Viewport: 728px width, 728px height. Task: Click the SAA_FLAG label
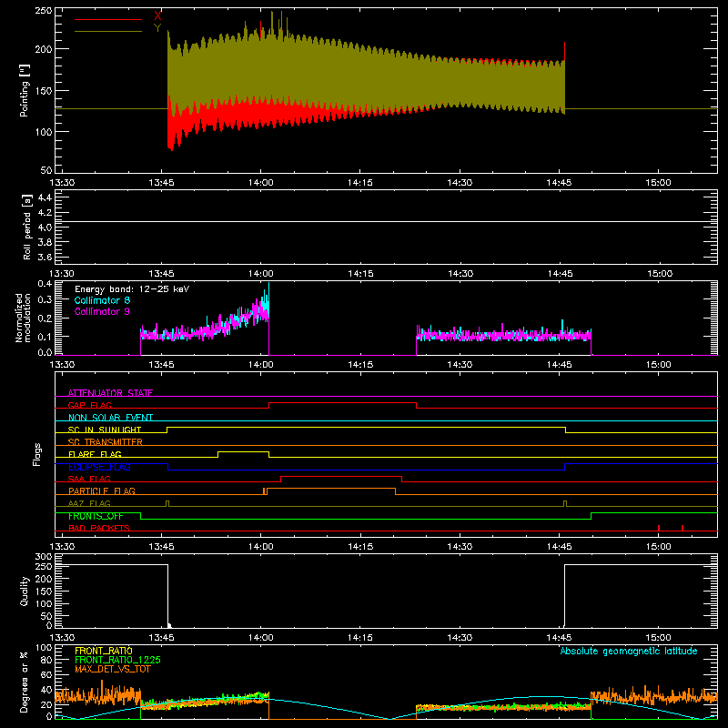coord(89,479)
